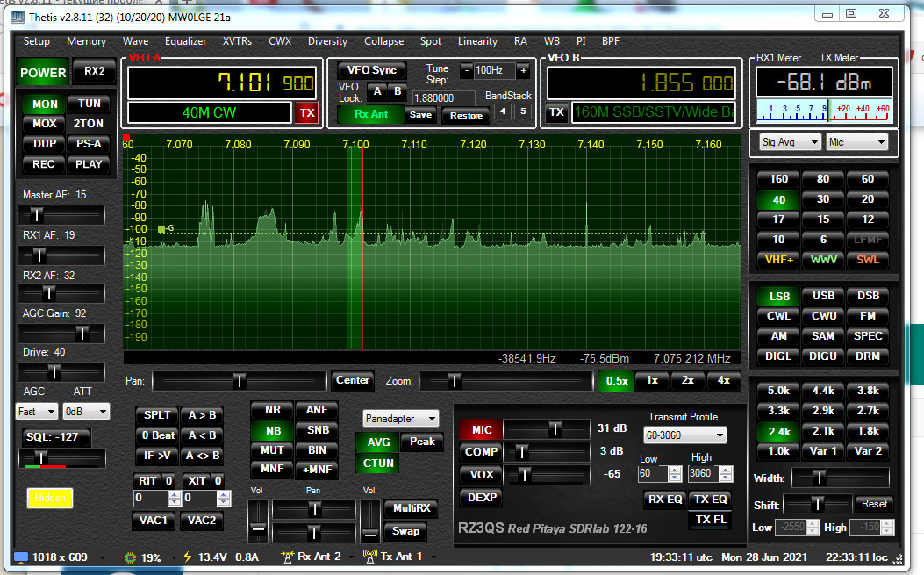924x575 pixels.
Task: Open the Linearity menu
Action: 478,41
